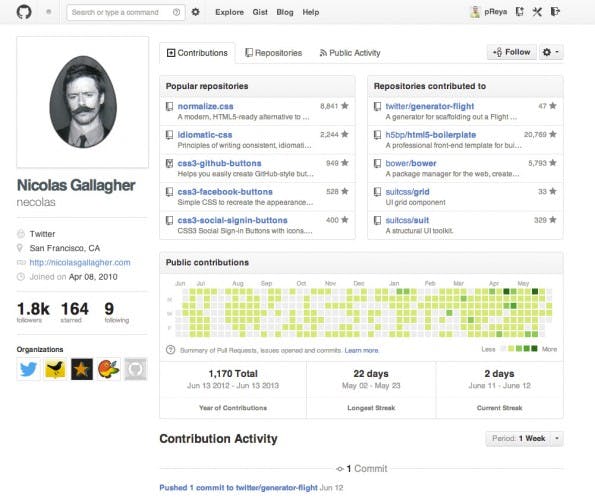Screen dimensions: 595x504
Task: Switch to the Contributions tab
Action: tap(197, 53)
